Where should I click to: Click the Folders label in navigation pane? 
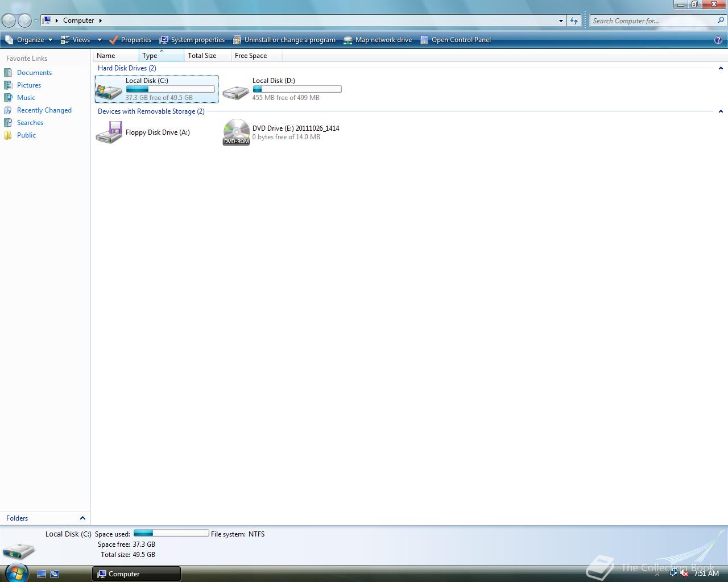point(17,518)
